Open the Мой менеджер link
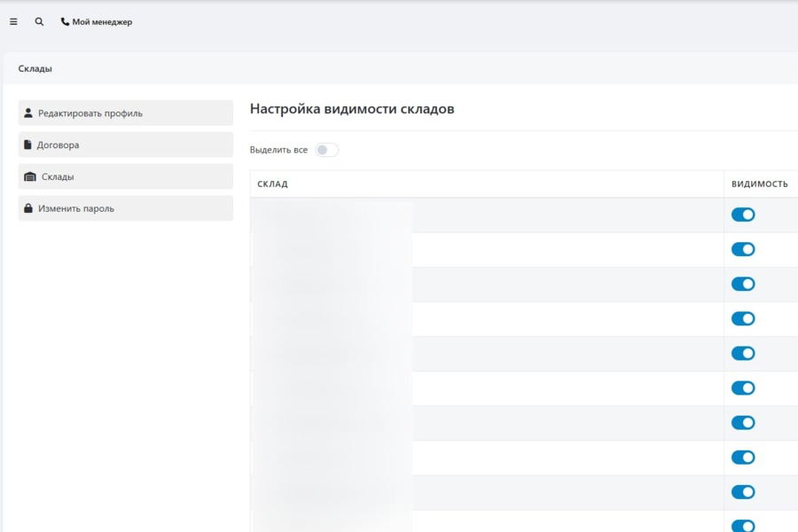Viewport: 798px width, 532px height. (x=97, y=22)
